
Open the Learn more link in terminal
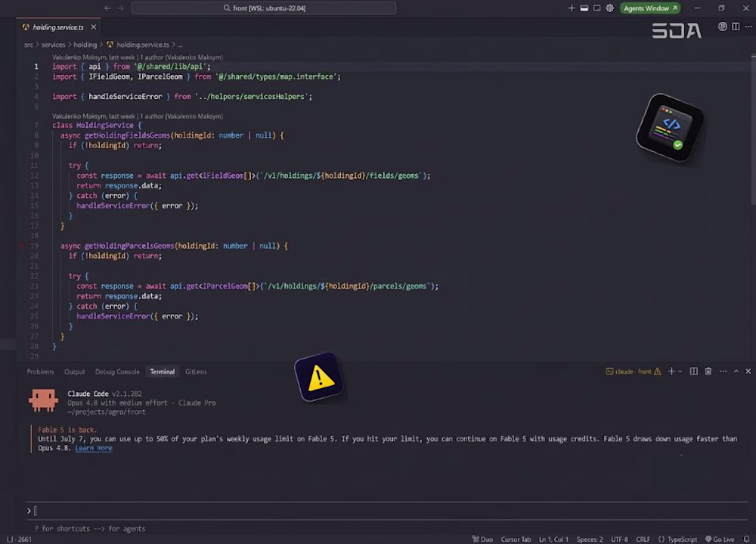point(94,448)
